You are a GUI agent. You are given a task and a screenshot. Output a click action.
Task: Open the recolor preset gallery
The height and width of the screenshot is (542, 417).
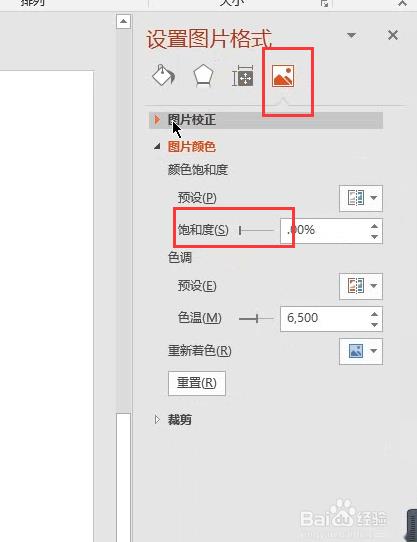pos(361,351)
